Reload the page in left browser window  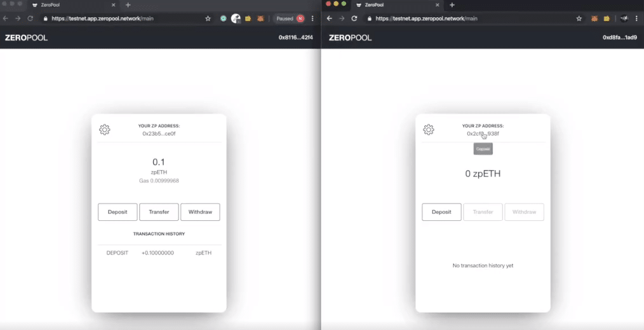(x=30, y=18)
